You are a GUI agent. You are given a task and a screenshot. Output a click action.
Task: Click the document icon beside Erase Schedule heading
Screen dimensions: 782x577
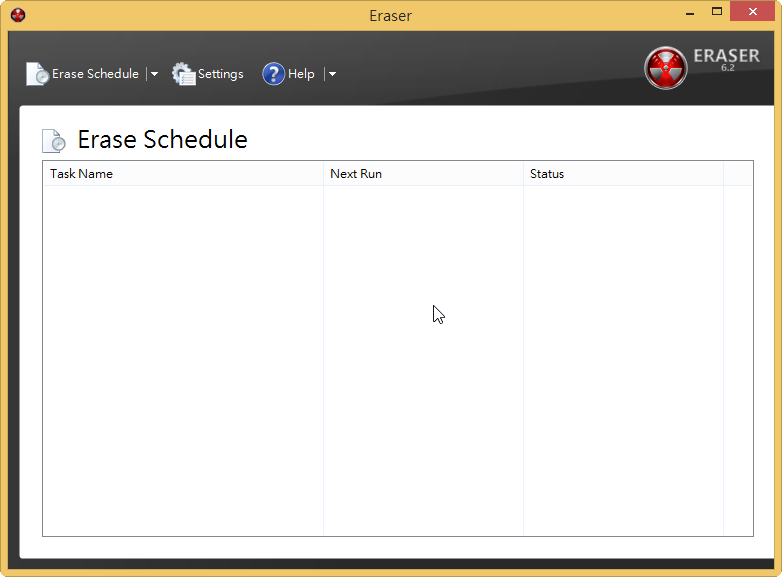[x=54, y=140]
